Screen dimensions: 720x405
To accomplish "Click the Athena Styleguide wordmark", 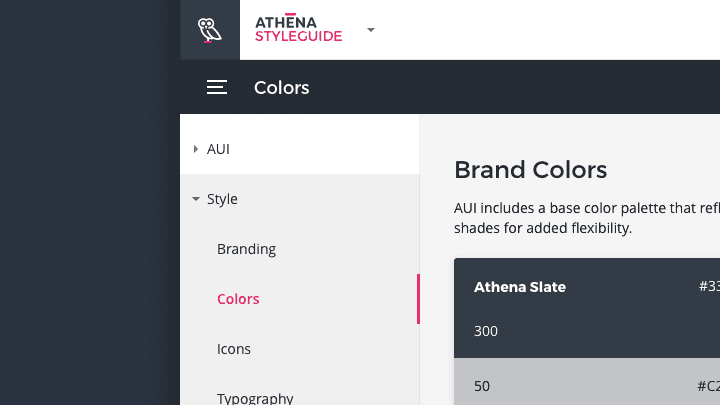I will click(x=298, y=30).
